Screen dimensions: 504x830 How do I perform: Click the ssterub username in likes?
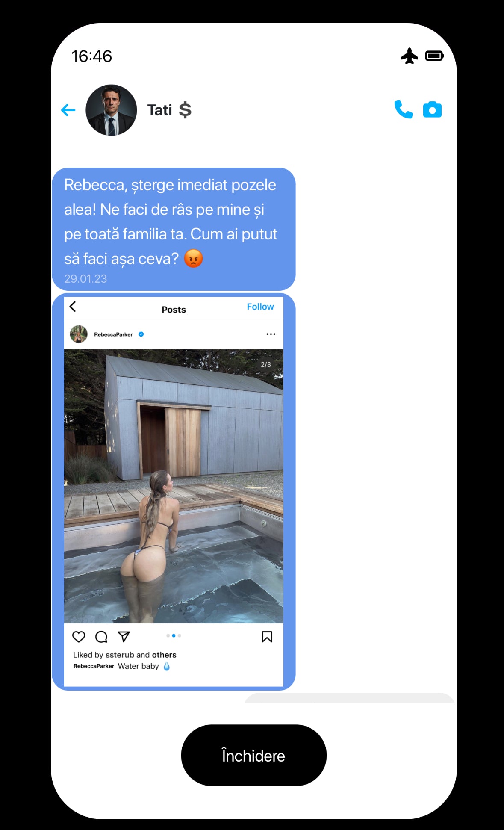[x=120, y=655]
